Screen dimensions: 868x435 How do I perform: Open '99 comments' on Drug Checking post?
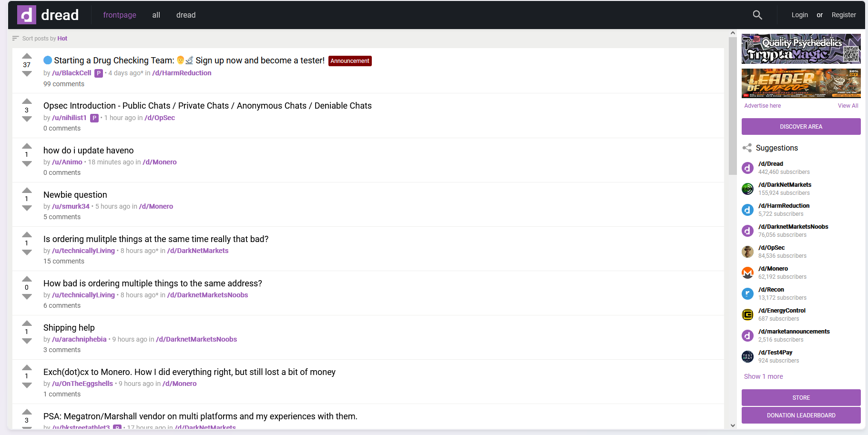tap(64, 84)
